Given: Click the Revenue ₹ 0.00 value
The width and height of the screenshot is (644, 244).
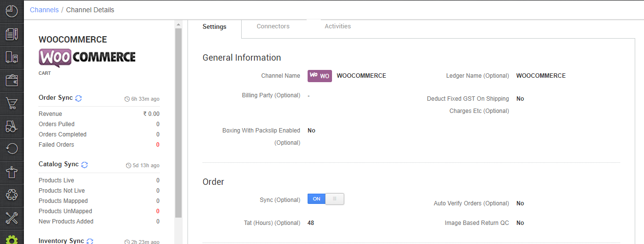Looking at the screenshot, I should point(151,114).
